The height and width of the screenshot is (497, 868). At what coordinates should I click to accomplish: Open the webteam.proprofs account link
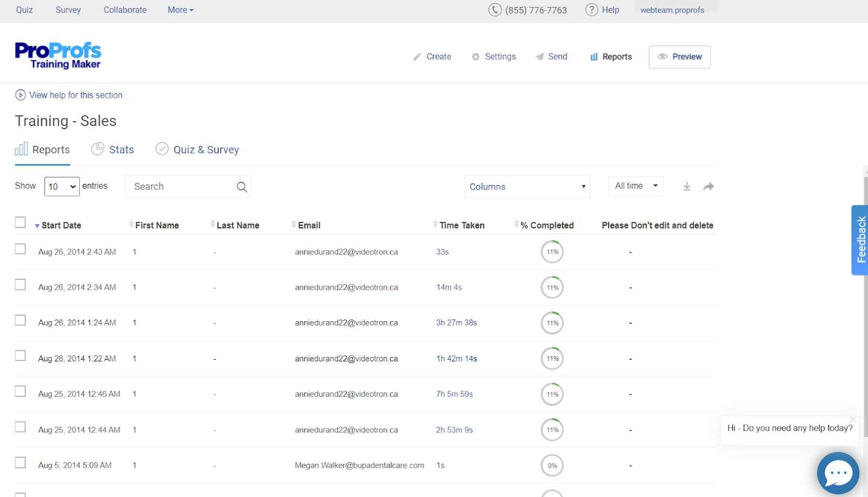[672, 10]
